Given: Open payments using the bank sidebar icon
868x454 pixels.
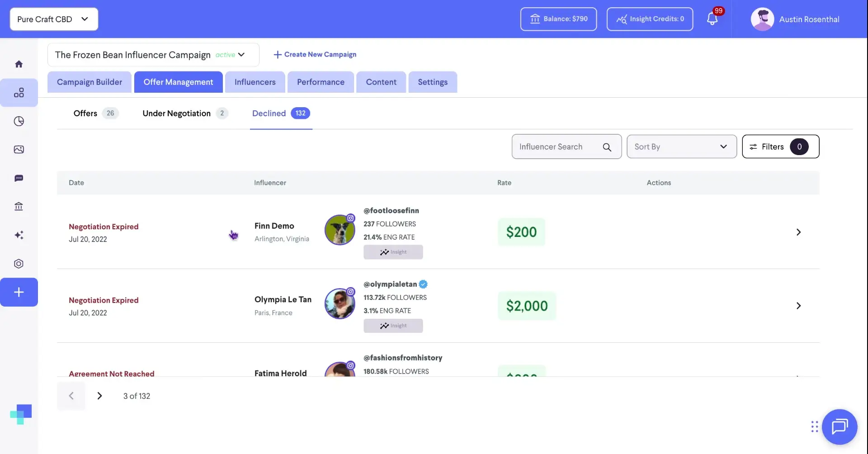Looking at the screenshot, I should (19, 206).
